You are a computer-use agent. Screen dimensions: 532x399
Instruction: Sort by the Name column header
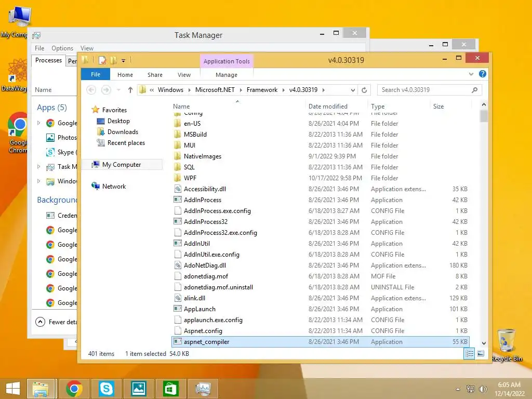[x=181, y=106]
